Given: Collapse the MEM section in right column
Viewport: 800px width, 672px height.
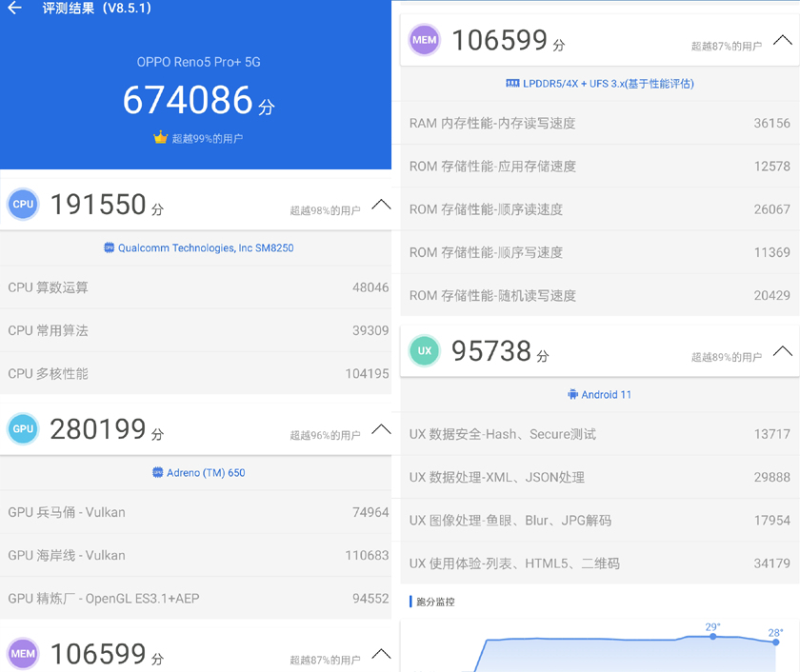Looking at the screenshot, I should [783, 40].
